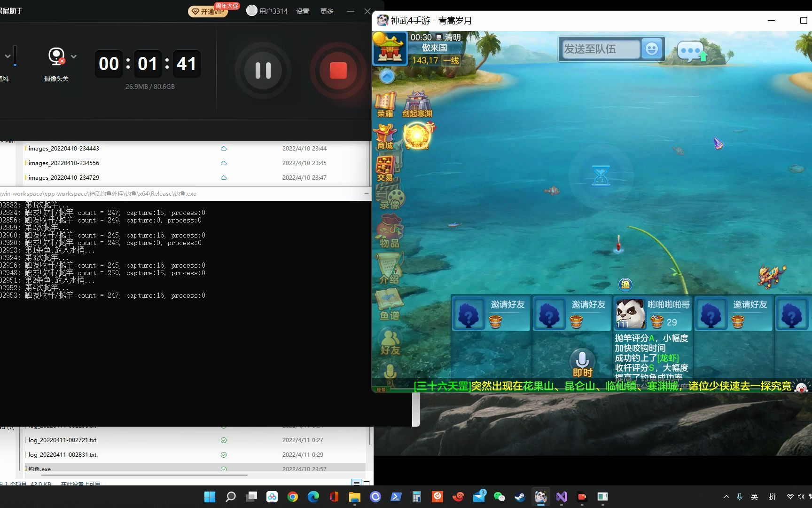Collapse game menu with blue up arrow
The image size is (812, 508).
click(x=387, y=76)
